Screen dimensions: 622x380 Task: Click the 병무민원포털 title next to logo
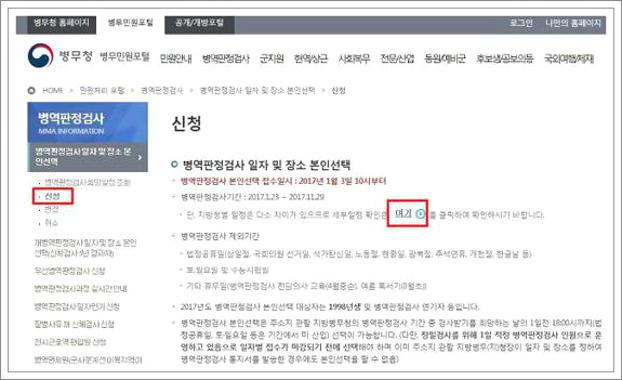[x=125, y=57]
